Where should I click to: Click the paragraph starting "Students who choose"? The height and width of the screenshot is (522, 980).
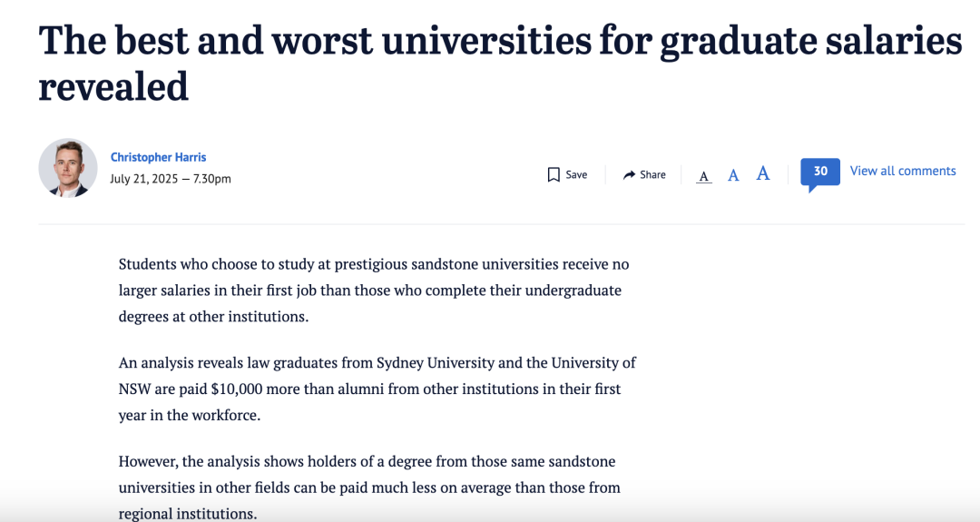[x=374, y=291]
